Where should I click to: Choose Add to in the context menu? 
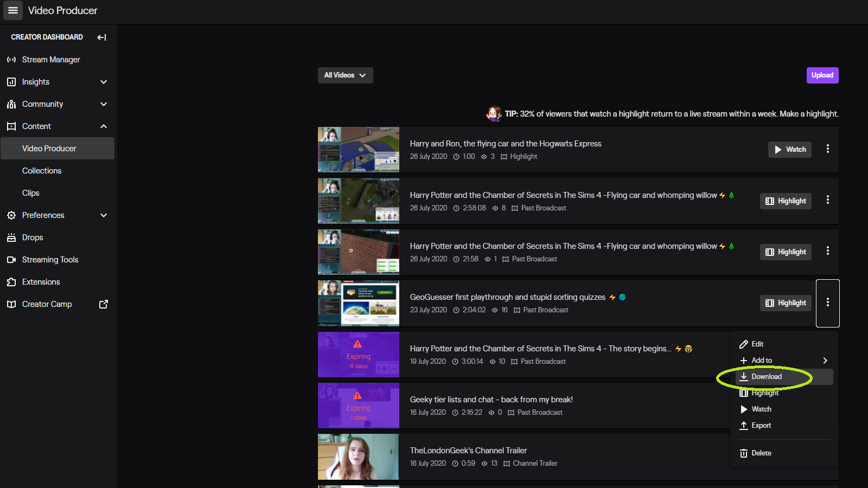click(x=784, y=361)
